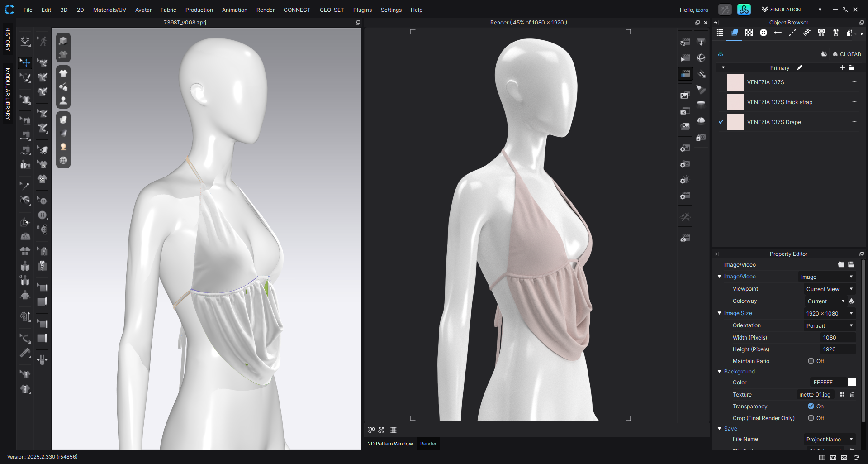Open the Image Size 1920 × 1080 dropdown
This screenshot has height=464, width=868.
[x=830, y=313]
